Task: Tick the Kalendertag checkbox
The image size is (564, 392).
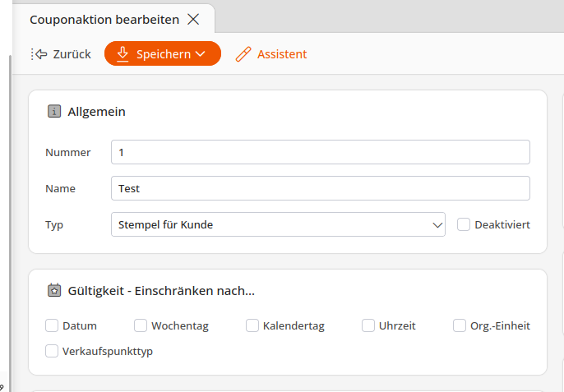Action: (x=252, y=325)
